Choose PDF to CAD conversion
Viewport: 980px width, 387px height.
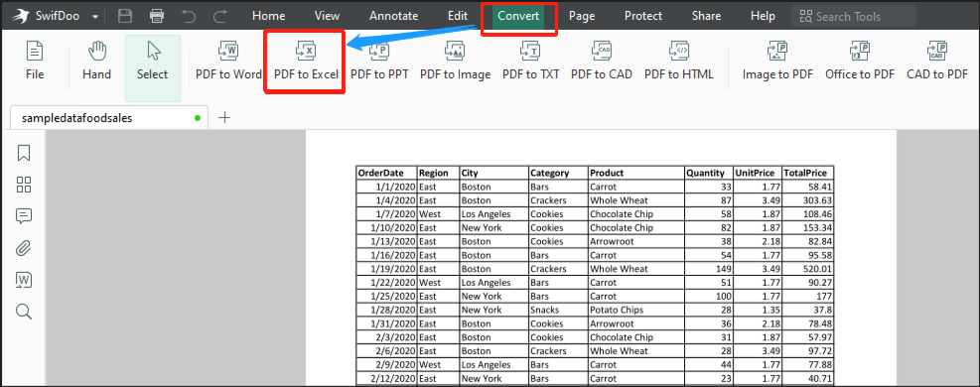point(602,61)
